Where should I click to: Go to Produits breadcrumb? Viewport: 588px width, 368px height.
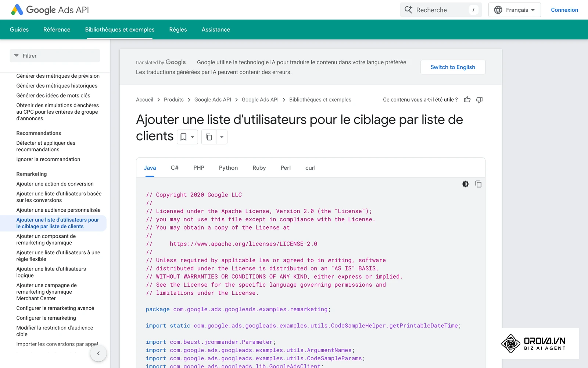pyautogui.click(x=174, y=100)
